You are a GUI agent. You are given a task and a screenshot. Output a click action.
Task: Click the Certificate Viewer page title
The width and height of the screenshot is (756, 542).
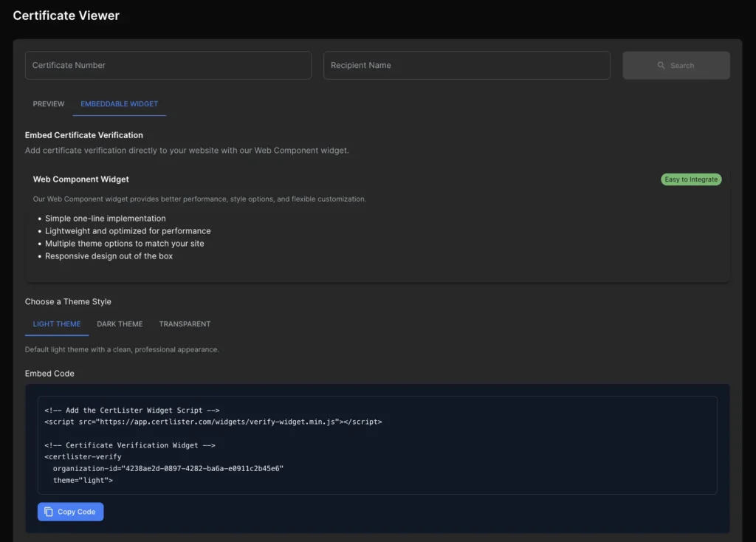(x=66, y=16)
